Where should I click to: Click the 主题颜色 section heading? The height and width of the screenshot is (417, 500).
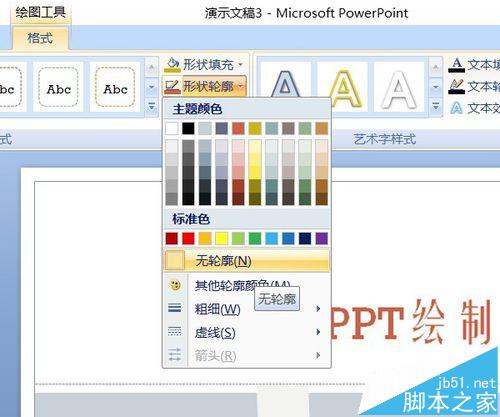pyautogui.click(x=197, y=109)
